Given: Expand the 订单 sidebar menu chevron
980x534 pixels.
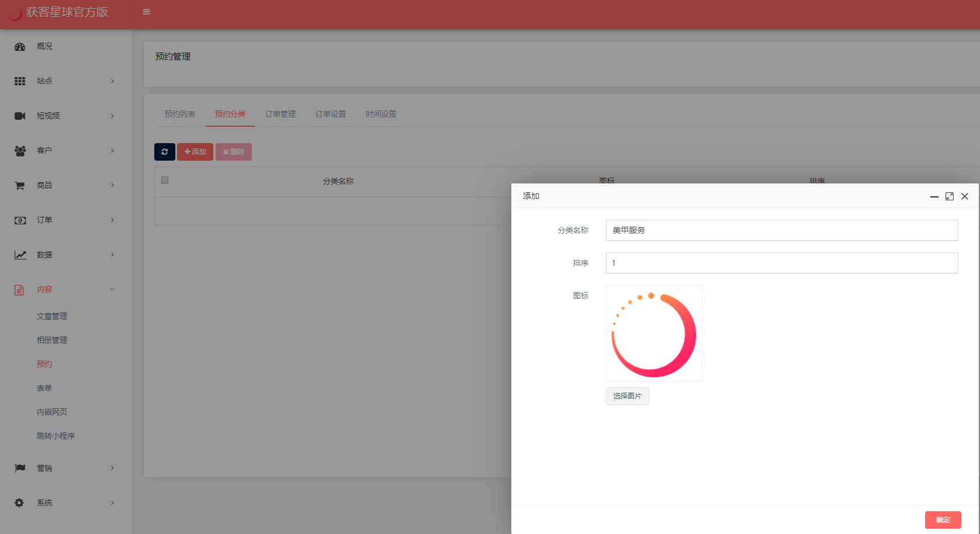Looking at the screenshot, I should 112,220.
